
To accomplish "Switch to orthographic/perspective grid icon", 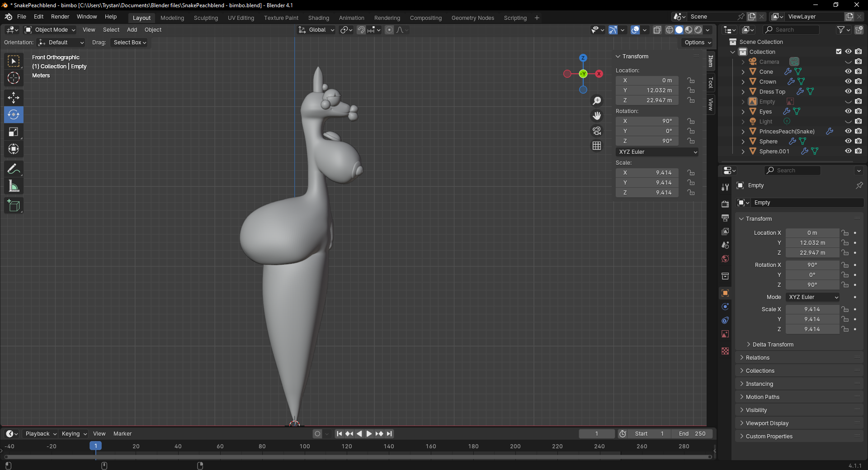I will 597,146.
